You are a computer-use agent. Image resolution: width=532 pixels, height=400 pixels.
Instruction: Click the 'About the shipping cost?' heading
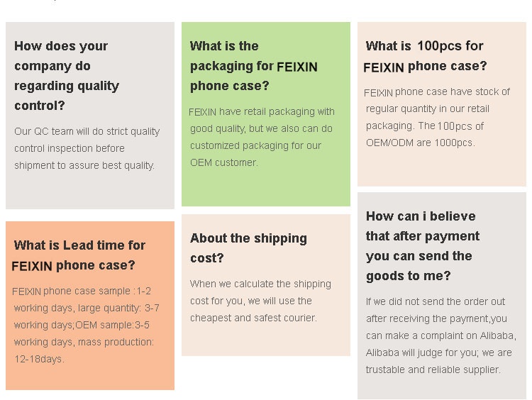[x=248, y=248]
